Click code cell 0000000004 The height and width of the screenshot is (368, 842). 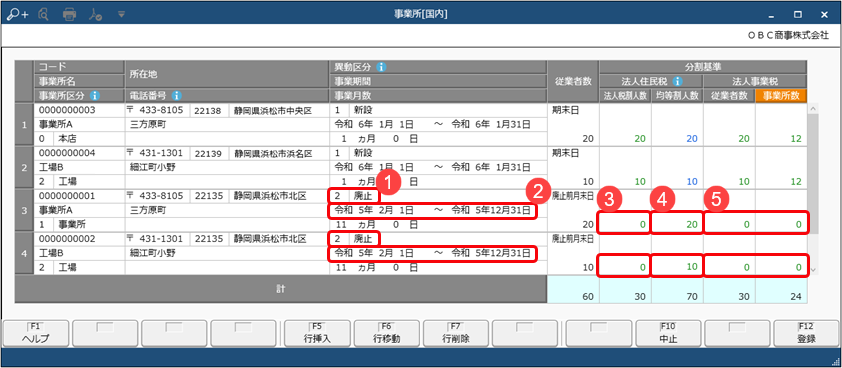(x=79, y=153)
